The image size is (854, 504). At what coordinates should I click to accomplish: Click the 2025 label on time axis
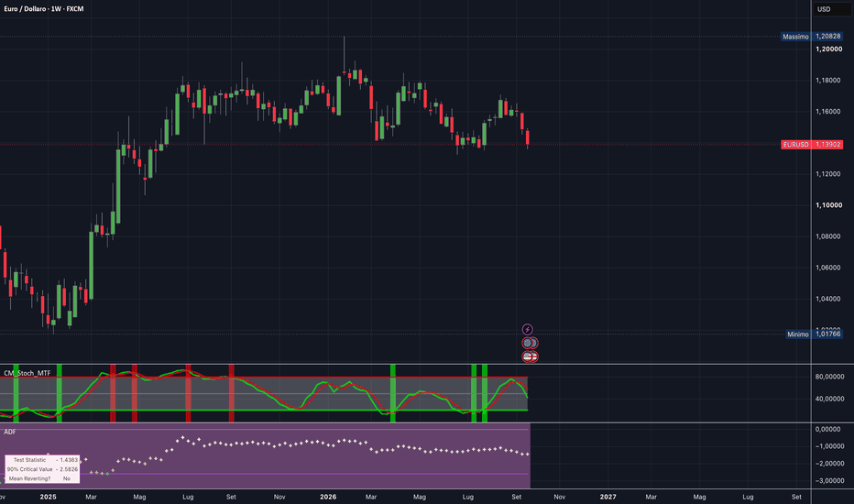pos(48,497)
